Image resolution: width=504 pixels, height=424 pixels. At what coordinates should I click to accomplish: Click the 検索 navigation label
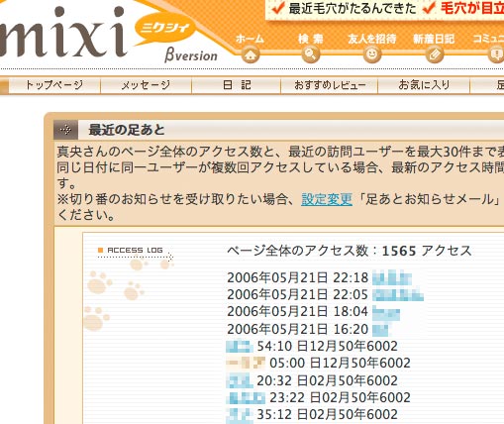click(311, 39)
